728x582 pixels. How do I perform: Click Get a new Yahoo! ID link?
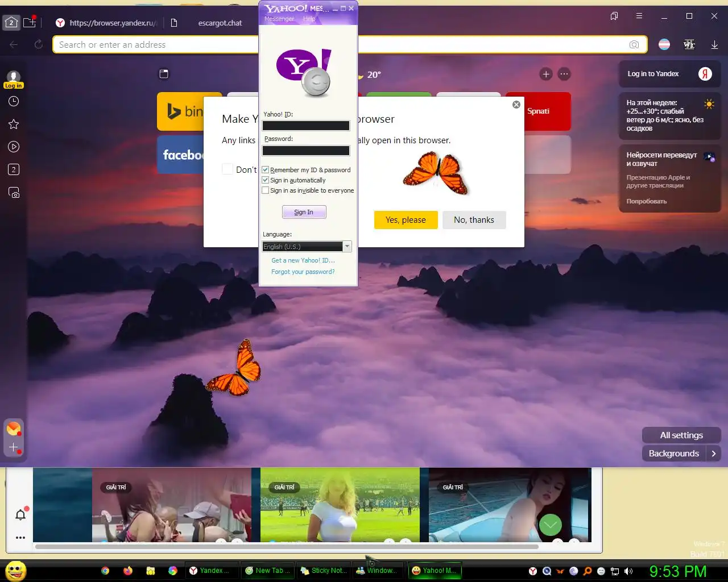303,260
